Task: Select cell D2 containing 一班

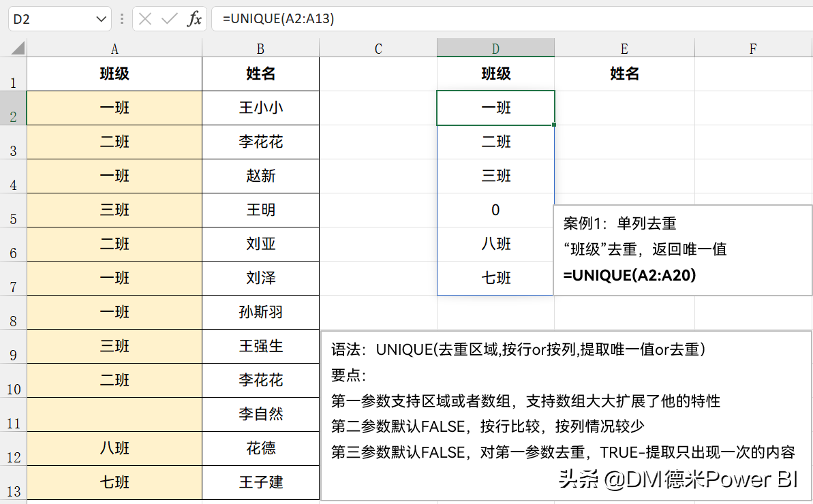Action: point(495,108)
